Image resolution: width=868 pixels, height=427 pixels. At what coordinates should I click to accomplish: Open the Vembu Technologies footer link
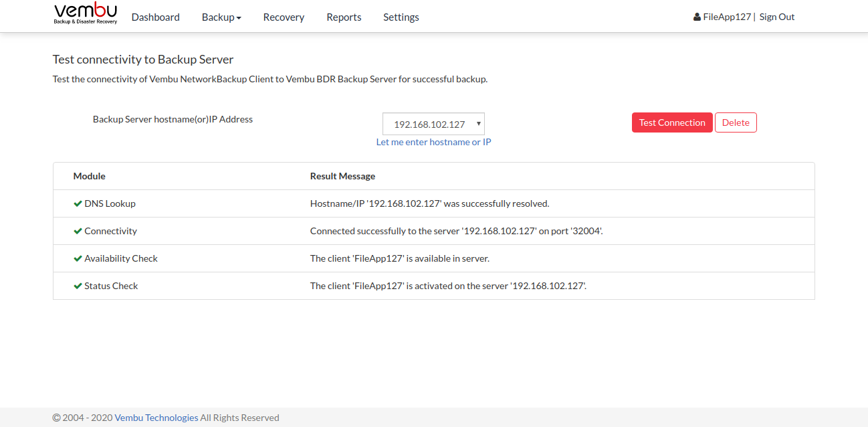[x=156, y=418]
